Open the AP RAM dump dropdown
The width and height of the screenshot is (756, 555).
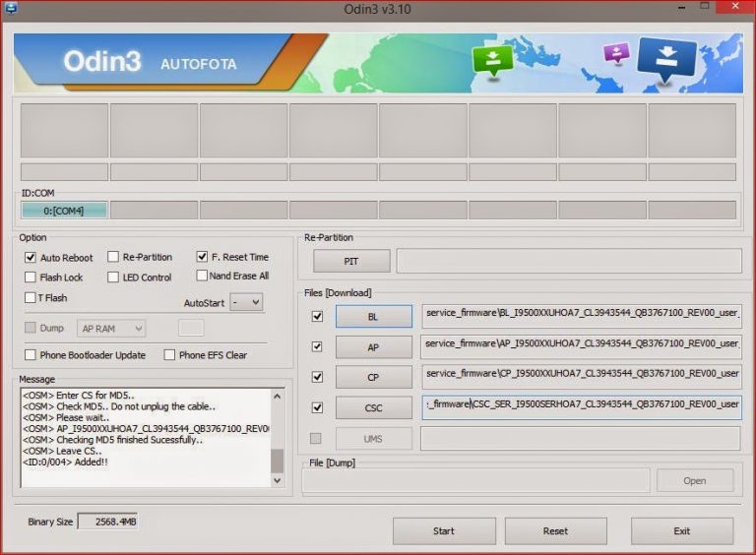(111, 329)
